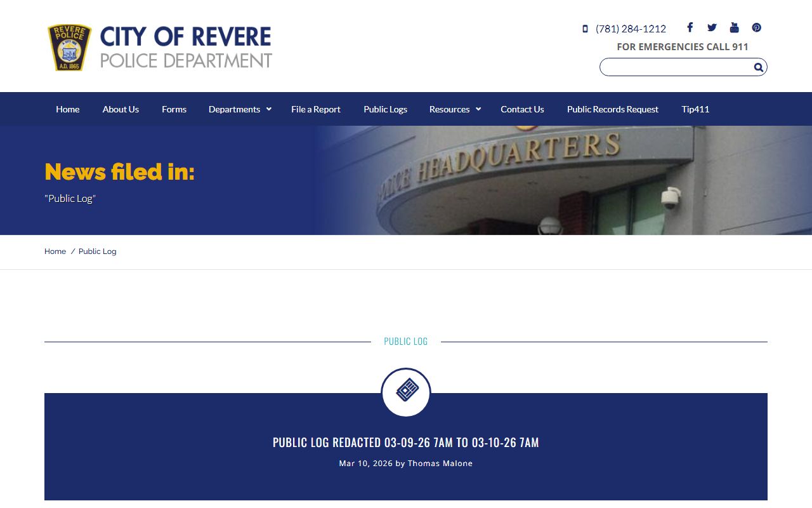
Task: Open the Tip411 menu item
Action: (x=695, y=109)
